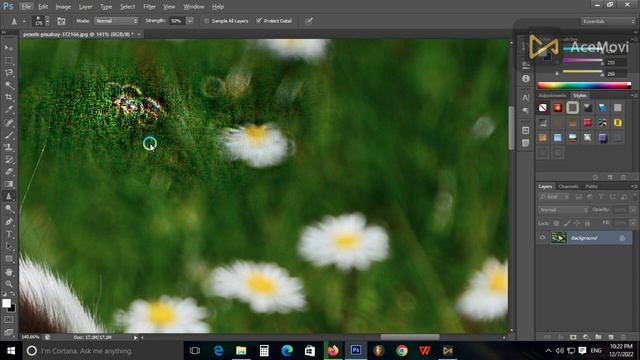Click tablet pressure icon in options bar
This screenshot has width=640, height=360.
[x=309, y=21]
